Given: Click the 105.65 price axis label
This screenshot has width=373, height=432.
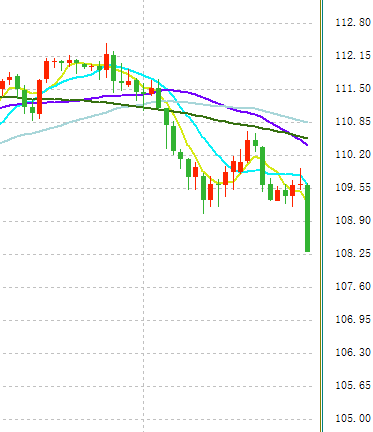Looking at the screenshot, I should (353, 385).
